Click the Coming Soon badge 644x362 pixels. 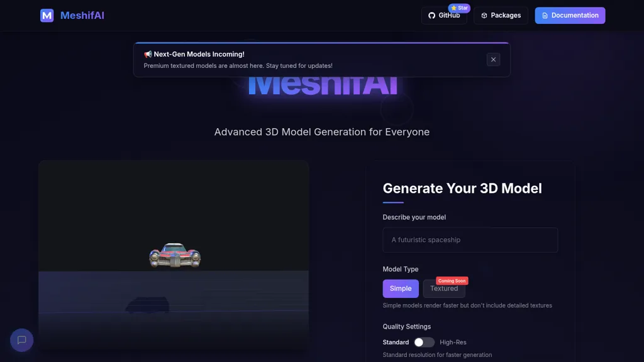point(452,281)
